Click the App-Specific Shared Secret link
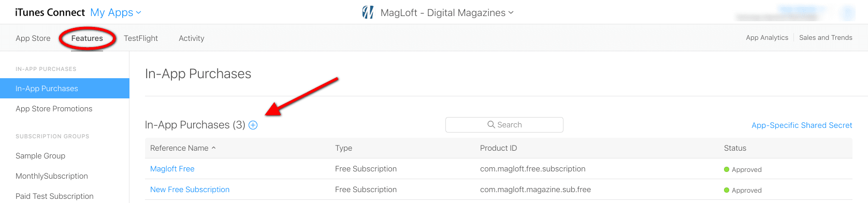 click(802, 125)
